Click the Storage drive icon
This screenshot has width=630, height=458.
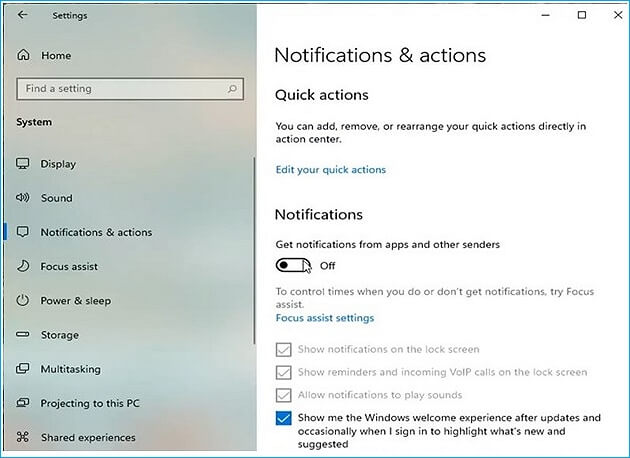coord(22,334)
